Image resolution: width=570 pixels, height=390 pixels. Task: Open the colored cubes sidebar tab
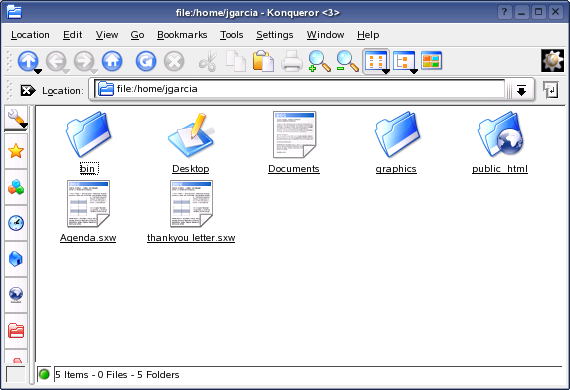[x=16, y=187]
